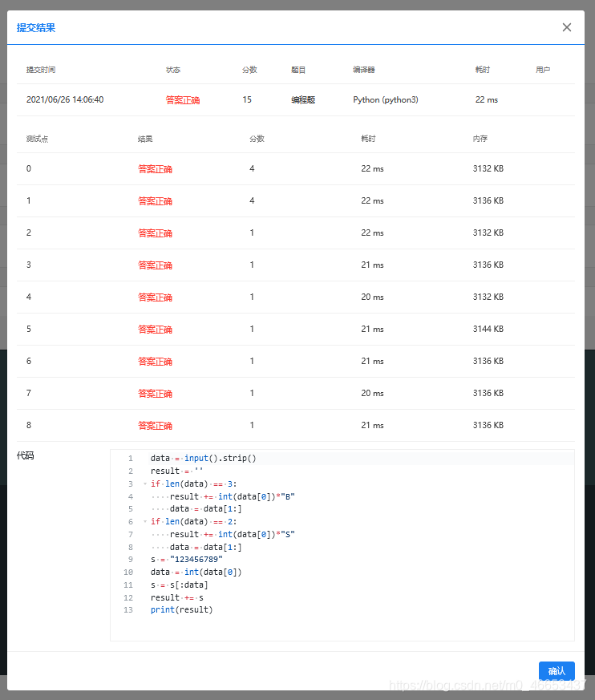Click the code line s = "123456789"
The image size is (595, 700).
point(187,560)
